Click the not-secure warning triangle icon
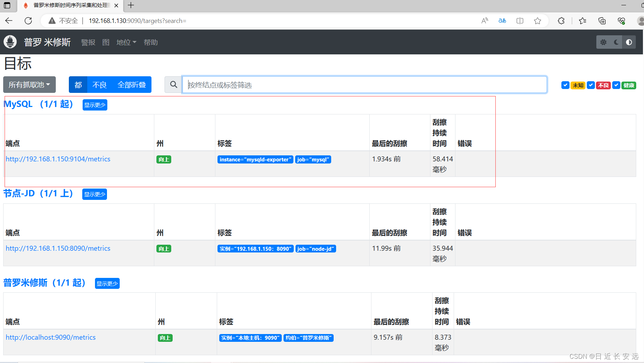 pos(52,21)
